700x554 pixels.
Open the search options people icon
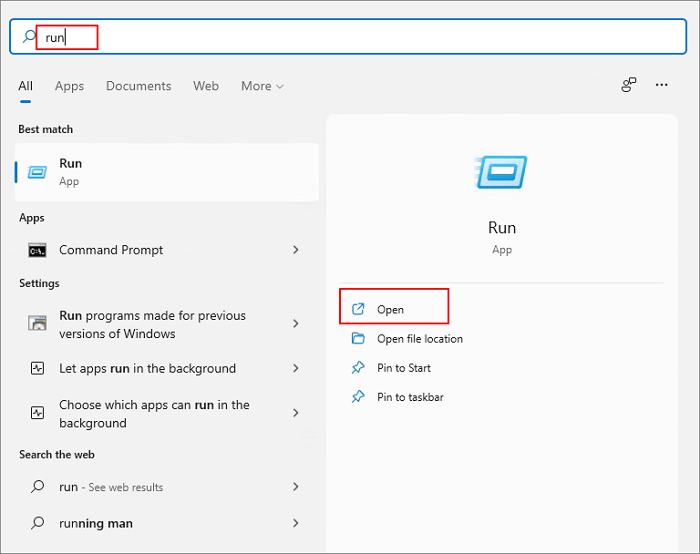tap(628, 86)
